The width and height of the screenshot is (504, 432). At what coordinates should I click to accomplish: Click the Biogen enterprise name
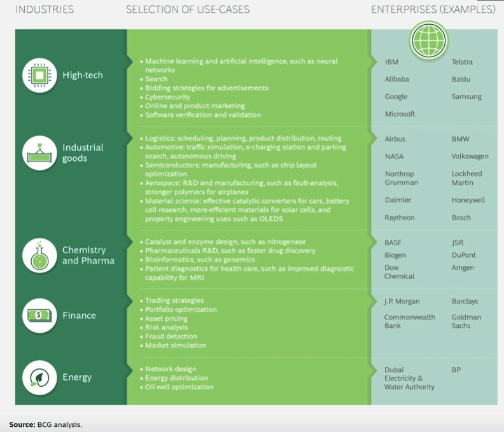click(395, 255)
